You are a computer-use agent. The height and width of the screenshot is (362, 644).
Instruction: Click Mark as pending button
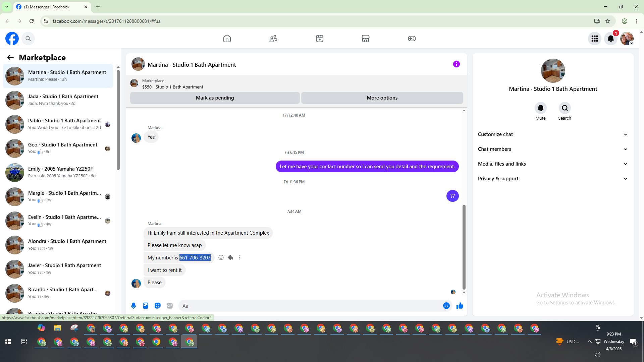[215, 98]
